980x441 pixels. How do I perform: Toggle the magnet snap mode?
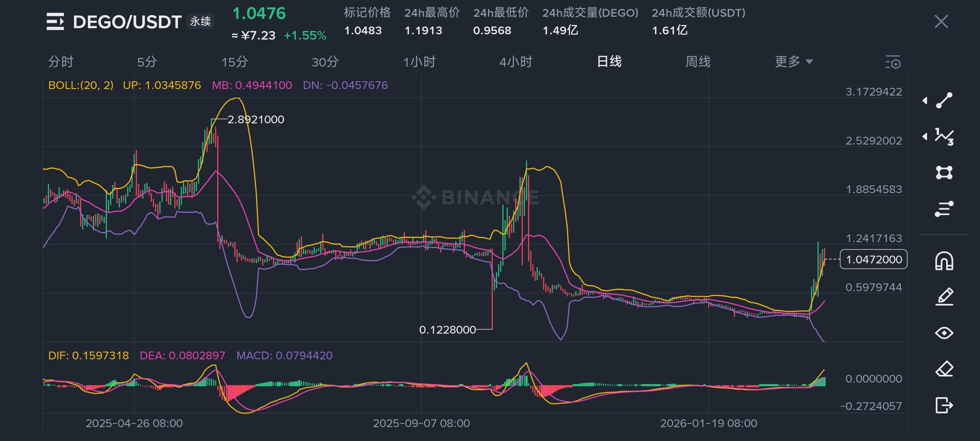coord(944,261)
